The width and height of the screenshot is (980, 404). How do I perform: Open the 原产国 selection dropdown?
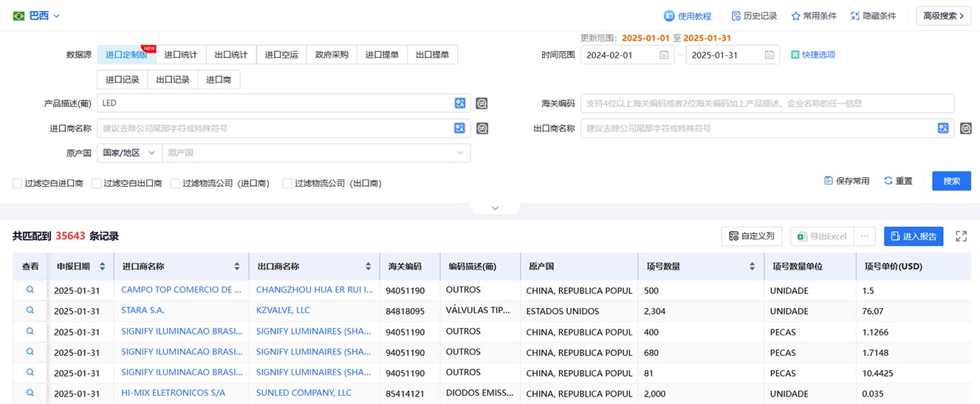click(316, 153)
